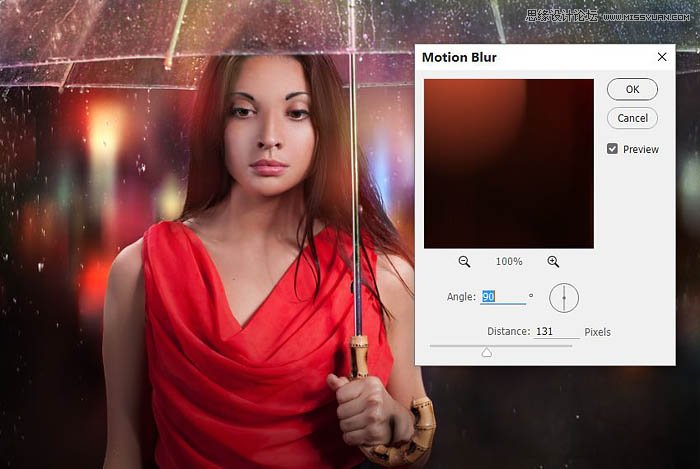Click the 100% zoom level text
The image size is (700, 469).
point(509,261)
